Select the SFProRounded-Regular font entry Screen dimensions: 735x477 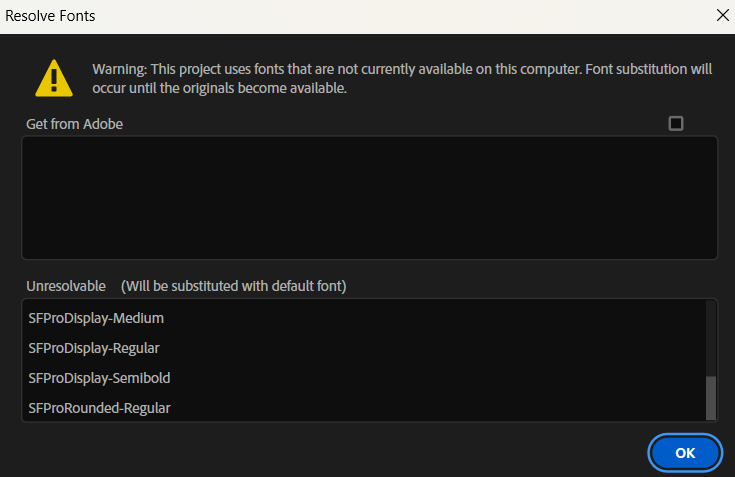coord(99,408)
